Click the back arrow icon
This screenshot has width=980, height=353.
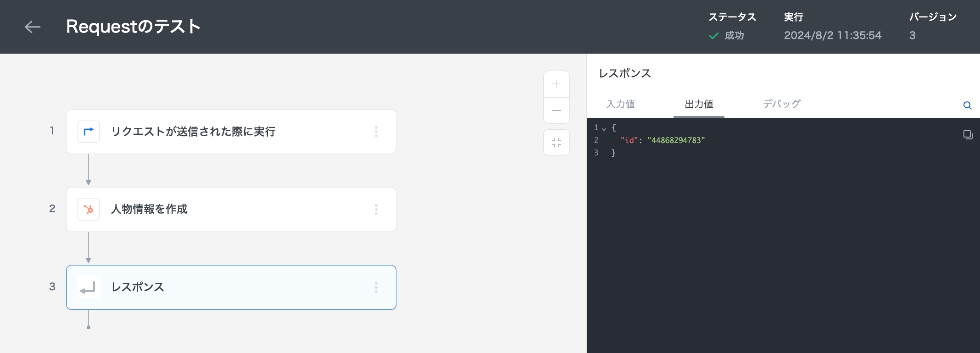click(x=33, y=27)
